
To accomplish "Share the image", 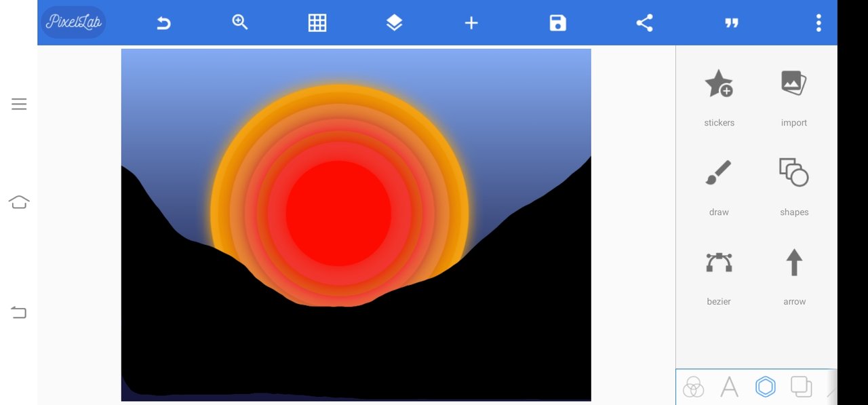I will pyautogui.click(x=644, y=23).
